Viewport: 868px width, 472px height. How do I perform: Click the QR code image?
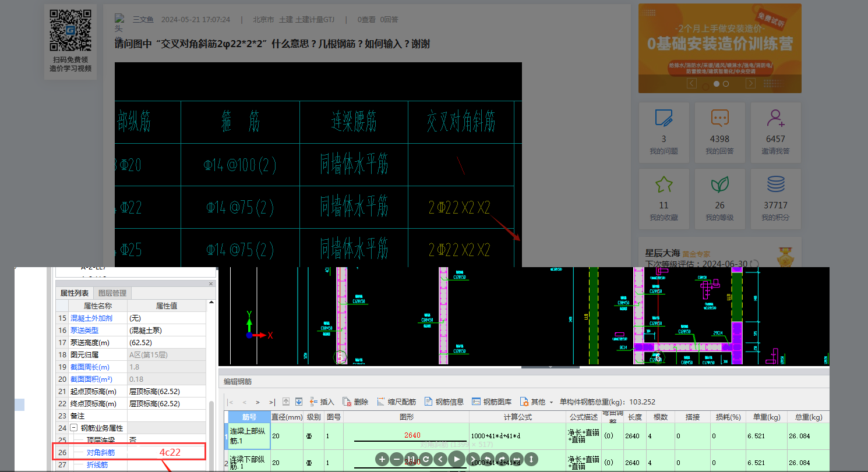tap(70, 30)
